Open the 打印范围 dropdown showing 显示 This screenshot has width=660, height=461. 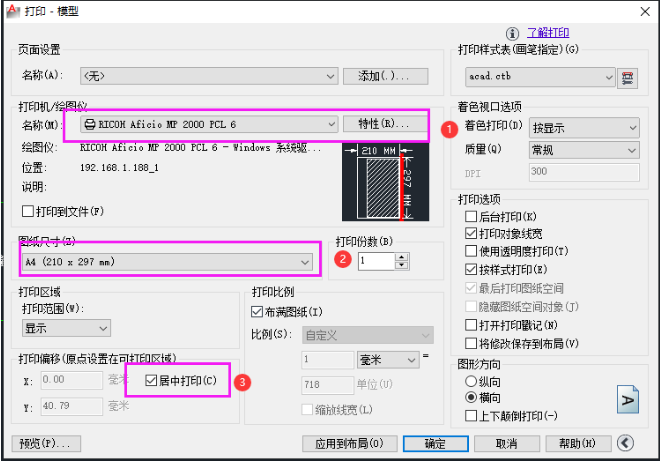click(x=104, y=328)
